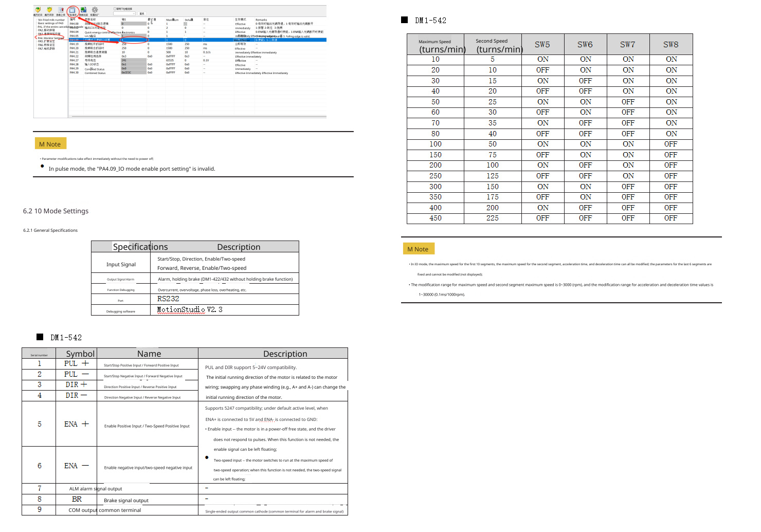
Task: Select the PA4.04 parameter row
Action: [197, 32]
